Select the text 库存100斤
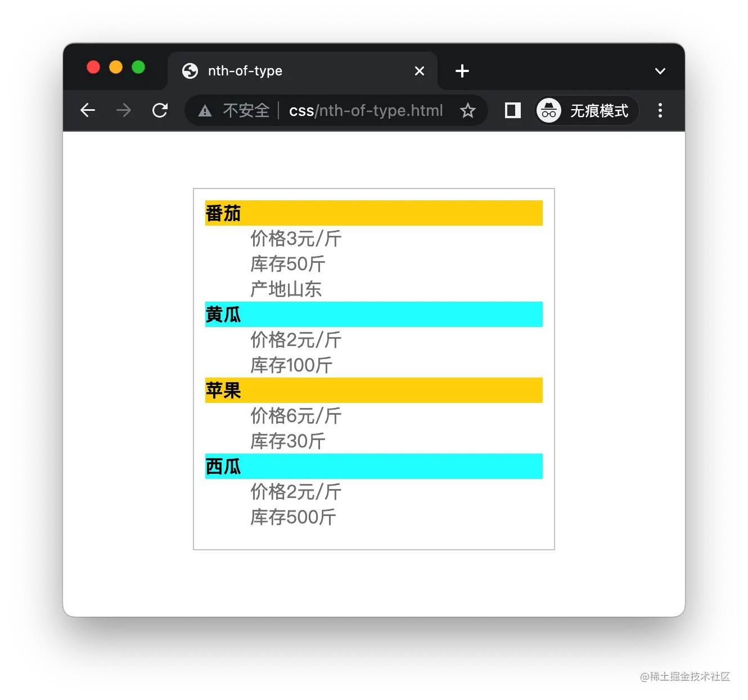748x700 pixels. coord(291,365)
